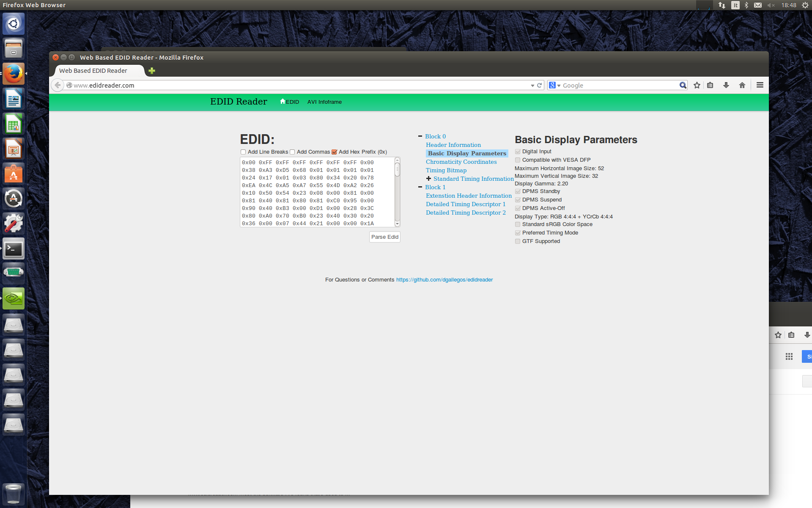Select Chromaticity Coordinates tree item

[x=461, y=162]
